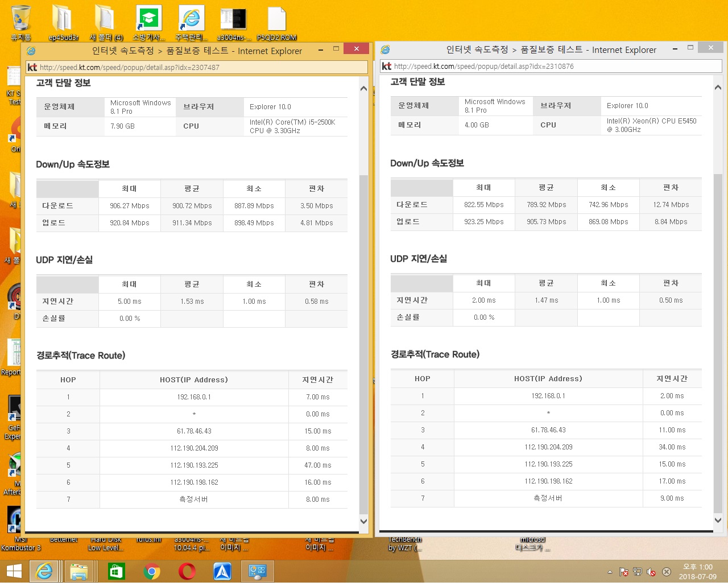Image resolution: width=728 pixels, height=586 pixels.
Task: Click the IE icon in left window title bar
Action: [x=31, y=51]
